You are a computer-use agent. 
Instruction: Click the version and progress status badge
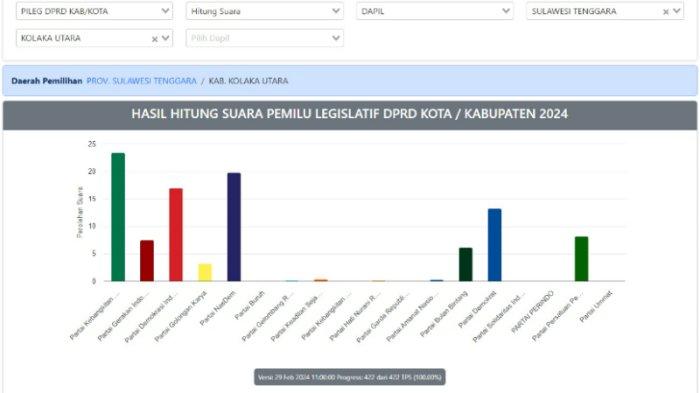[x=350, y=377]
